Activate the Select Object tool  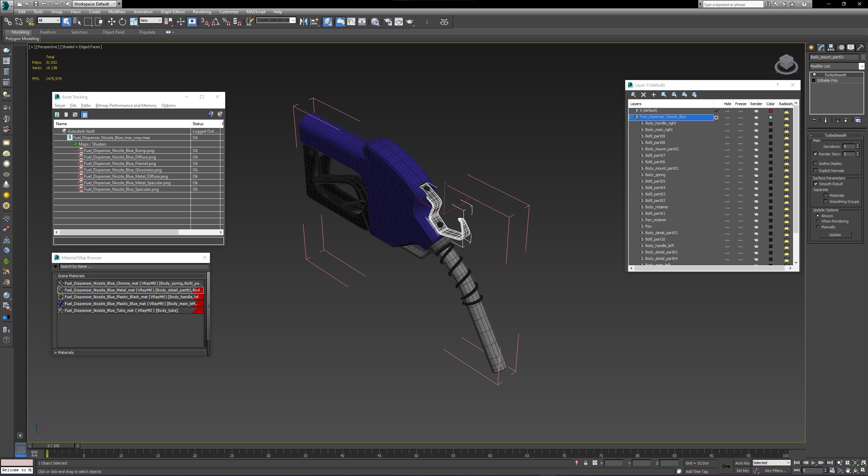tap(66, 22)
